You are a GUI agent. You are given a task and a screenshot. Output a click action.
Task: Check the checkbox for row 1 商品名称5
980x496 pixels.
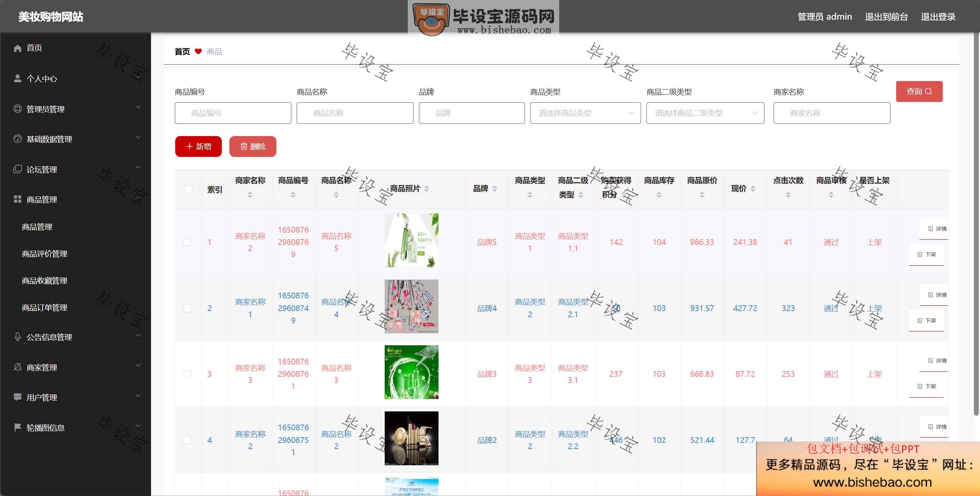pyautogui.click(x=188, y=242)
